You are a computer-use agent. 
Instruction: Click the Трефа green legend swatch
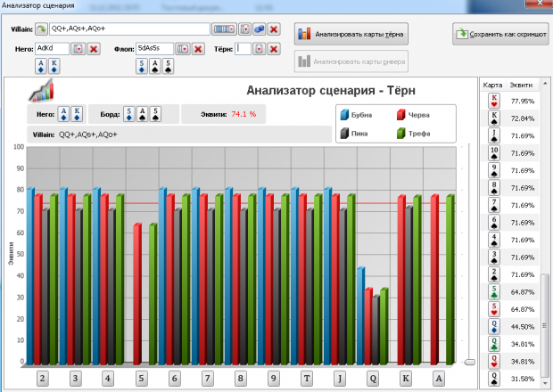point(401,133)
